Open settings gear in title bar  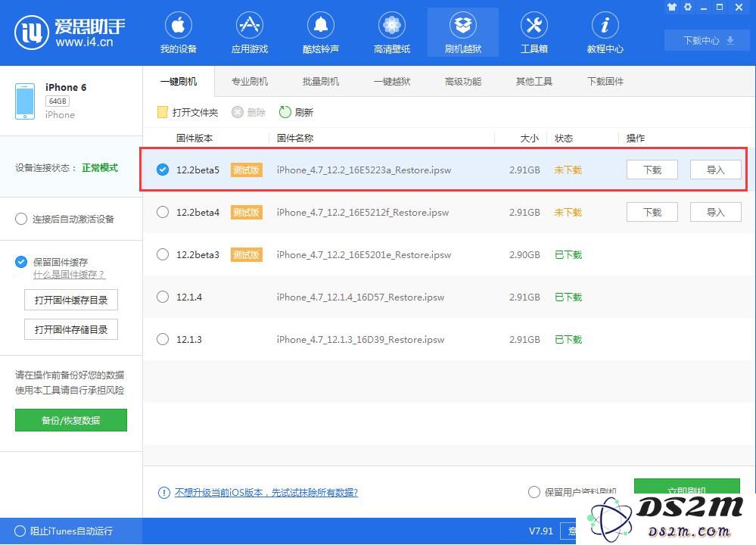[688, 8]
